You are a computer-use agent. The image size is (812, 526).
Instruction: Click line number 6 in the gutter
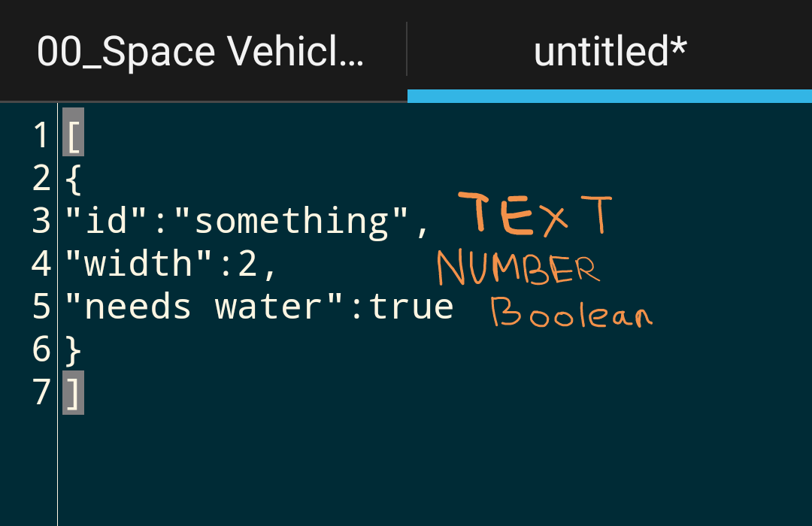(x=41, y=349)
